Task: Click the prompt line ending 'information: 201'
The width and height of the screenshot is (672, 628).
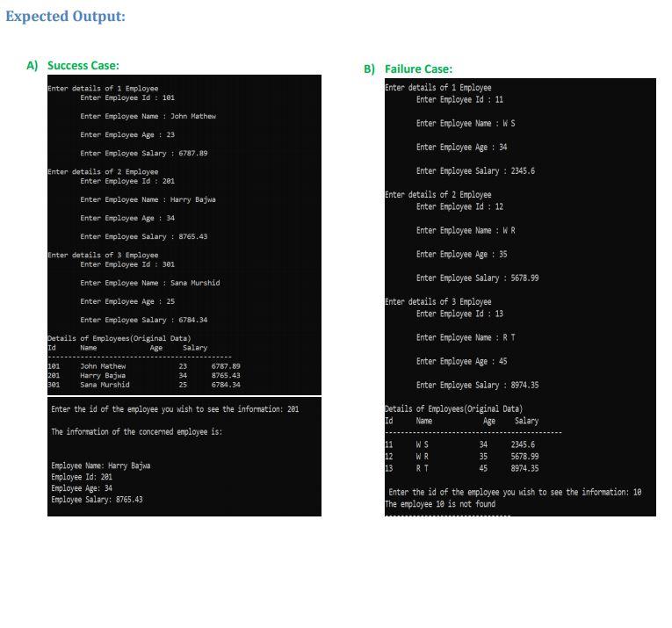Action: [x=175, y=409]
